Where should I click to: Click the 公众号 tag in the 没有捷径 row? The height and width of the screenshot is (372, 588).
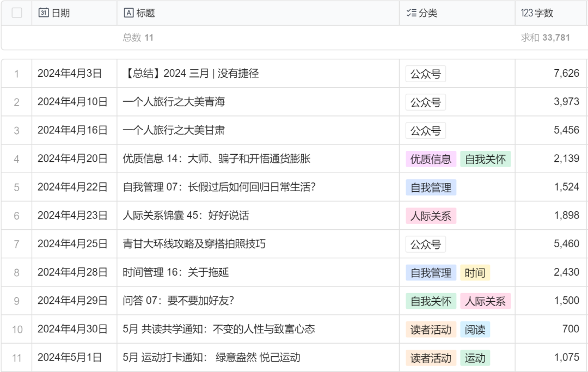coord(426,74)
